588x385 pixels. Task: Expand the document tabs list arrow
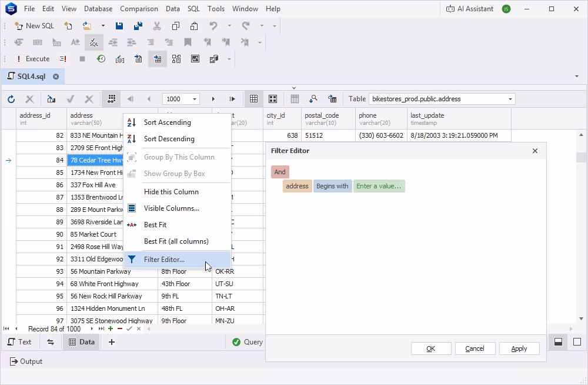coord(576,77)
